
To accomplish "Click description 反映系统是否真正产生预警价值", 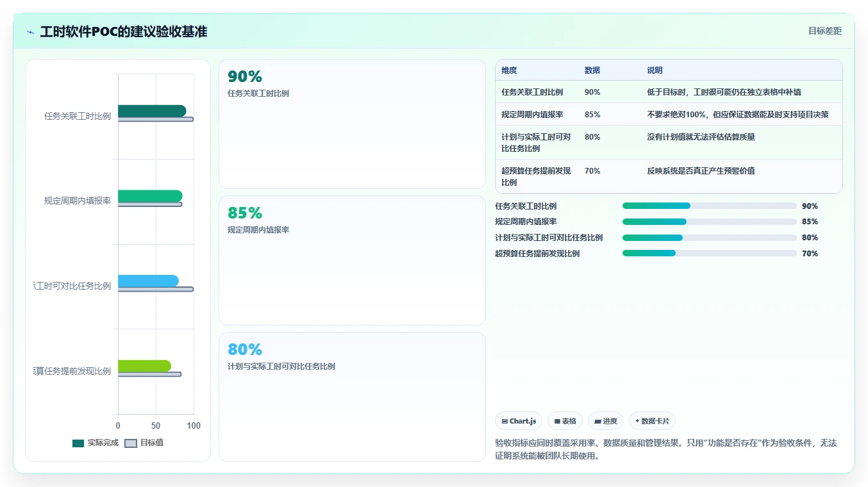I will click(701, 171).
